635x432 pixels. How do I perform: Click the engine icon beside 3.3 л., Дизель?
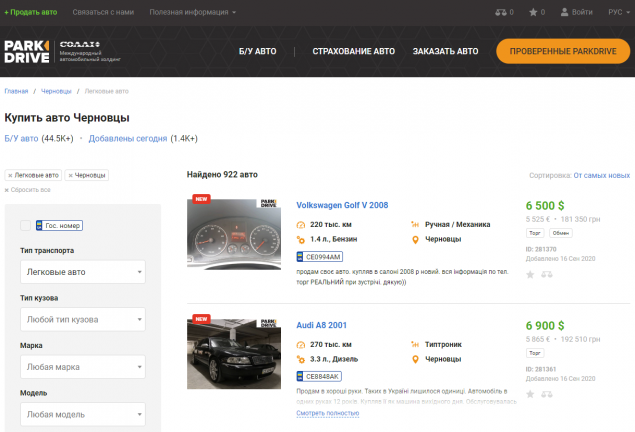(x=300, y=359)
